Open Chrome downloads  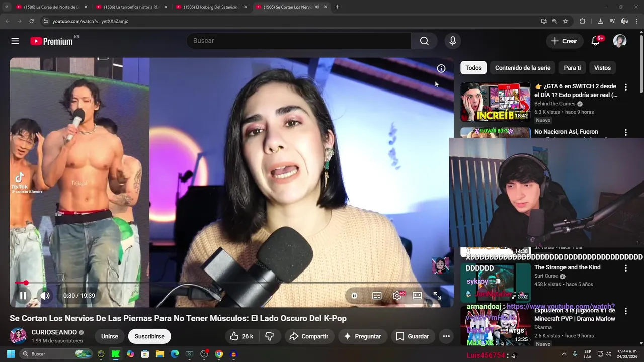point(600,21)
